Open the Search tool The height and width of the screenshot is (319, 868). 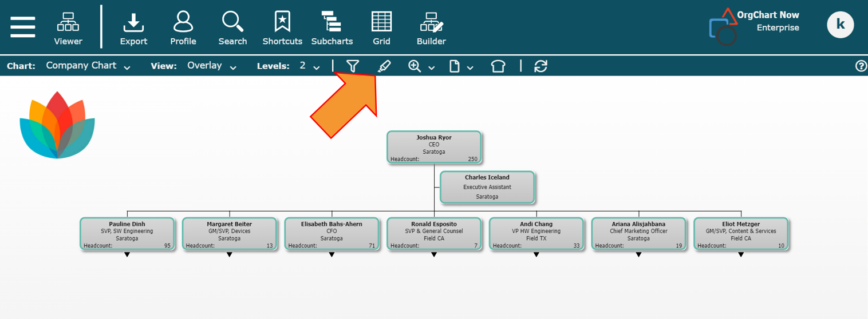232,28
